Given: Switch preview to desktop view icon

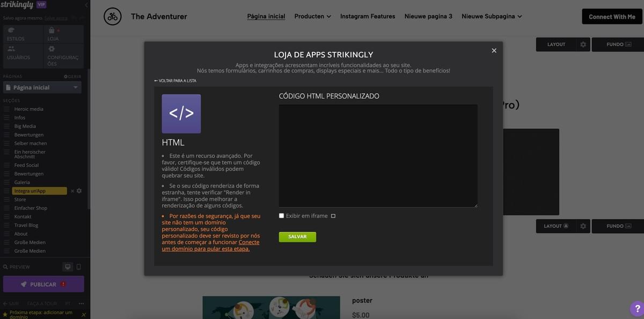Looking at the screenshot, I should [68, 267].
